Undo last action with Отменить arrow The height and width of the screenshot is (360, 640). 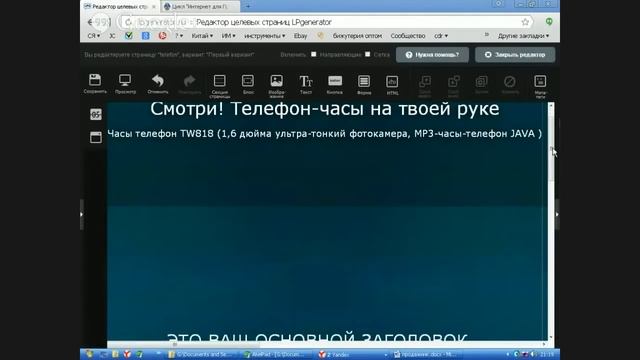(158, 83)
